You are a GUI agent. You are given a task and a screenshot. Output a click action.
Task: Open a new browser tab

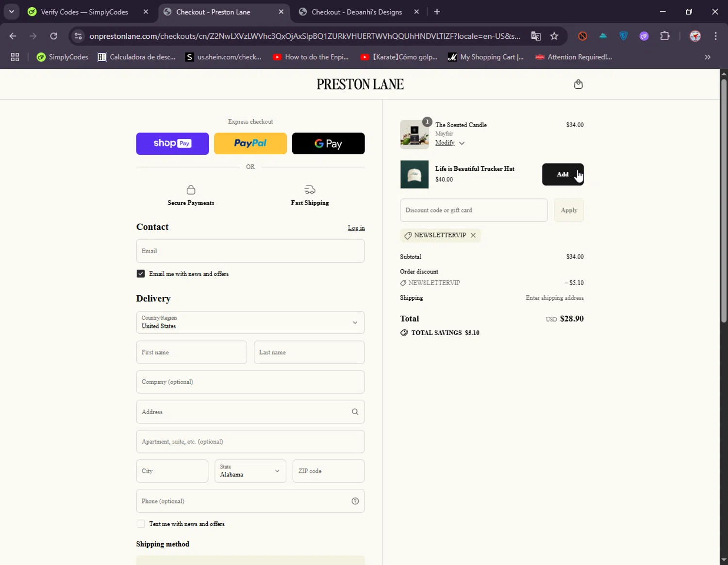pyautogui.click(x=437, y=12)
